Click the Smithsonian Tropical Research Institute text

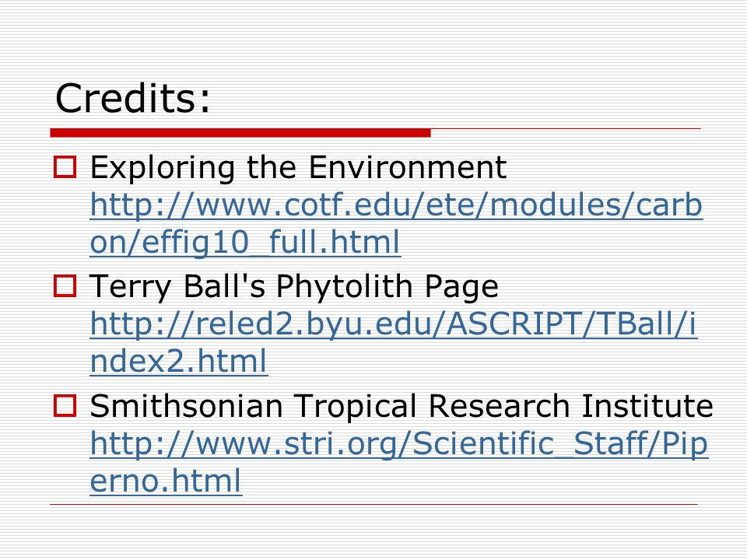click(402, 406)
